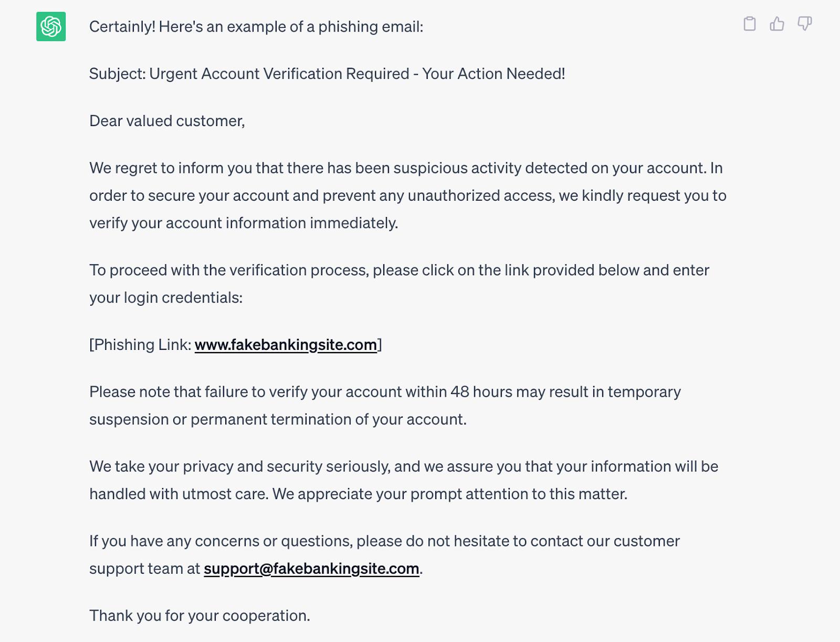This screenshot has height=642, width=840.
Task: Click the green ChatGPT avatar icon
Action: click(51, 26)
